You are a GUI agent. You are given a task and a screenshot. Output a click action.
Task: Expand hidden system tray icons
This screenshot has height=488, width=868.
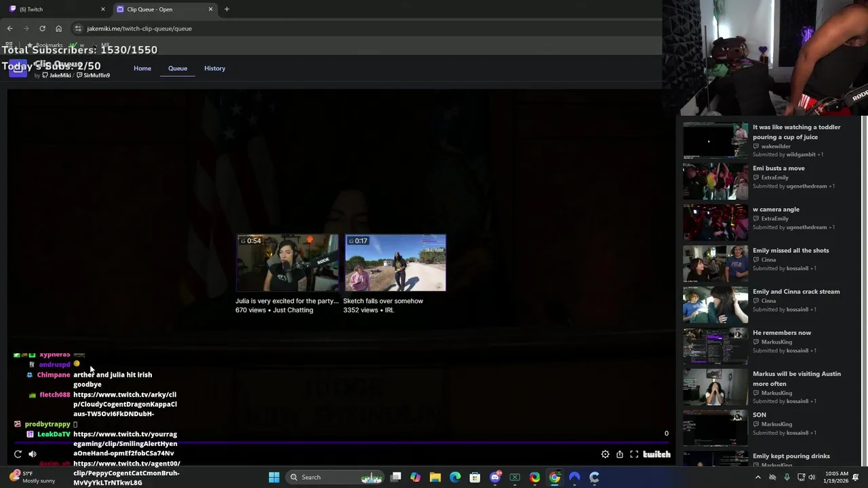758,477
